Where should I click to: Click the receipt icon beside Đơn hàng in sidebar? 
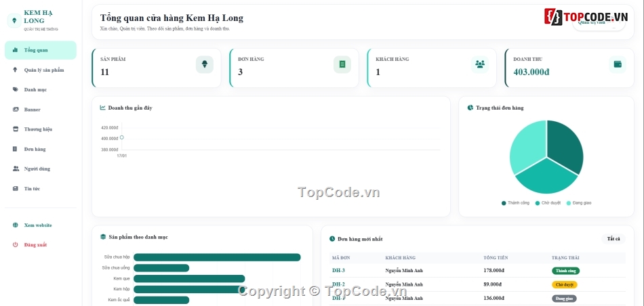(x=15, y=149)
